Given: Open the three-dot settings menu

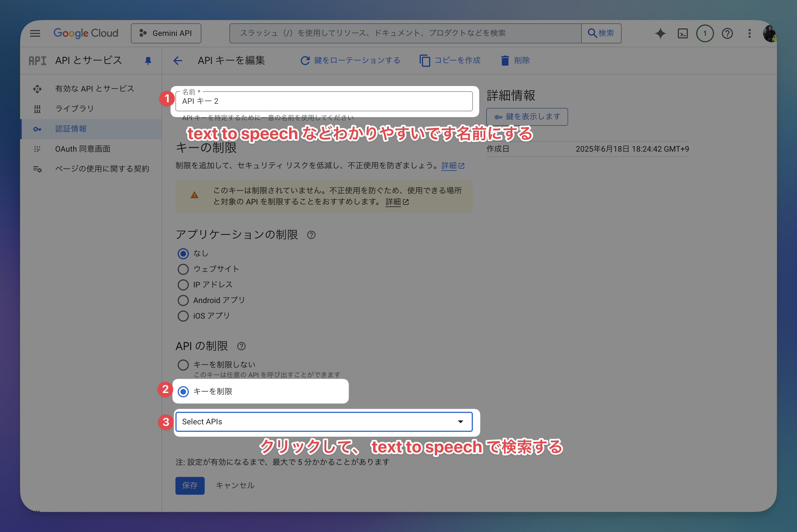Looking at the screenshot, I should click(749, 33).
